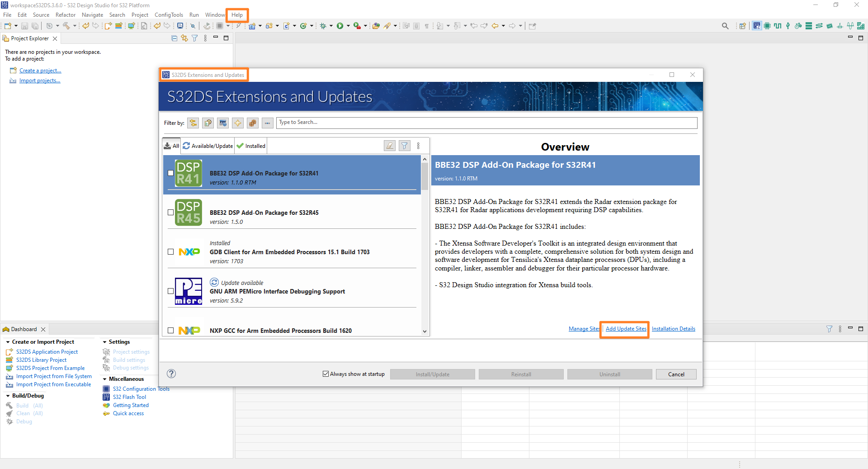The image size is (868, 469).
Task: Open the ConfigTools menu
Action: click(169, 15)
